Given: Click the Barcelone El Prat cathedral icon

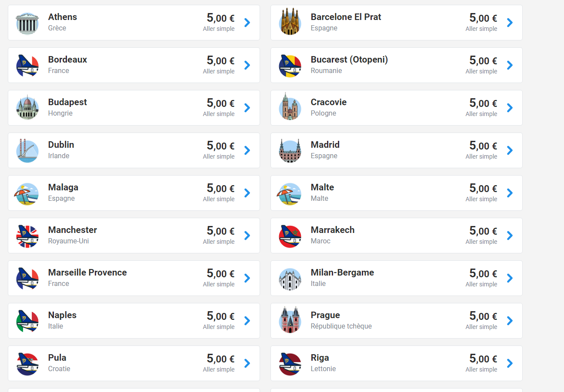Looking at the screenshot, I should (290, 23).
